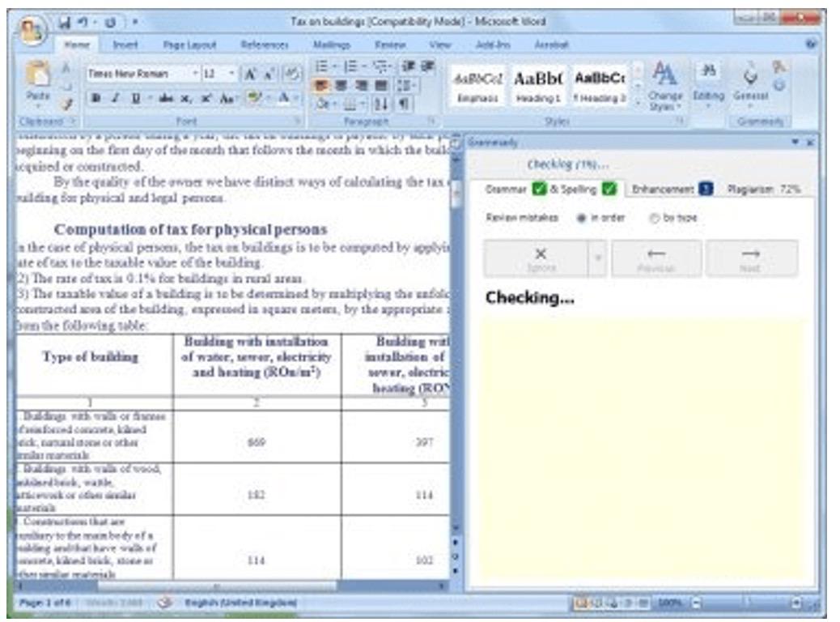The width and height of the screenshot is (840, 622).
Task: Undo the last action
Action: (x=83, y=23)
